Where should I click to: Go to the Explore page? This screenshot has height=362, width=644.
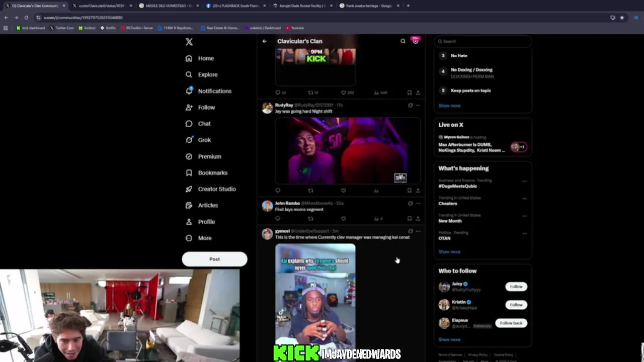201,74
